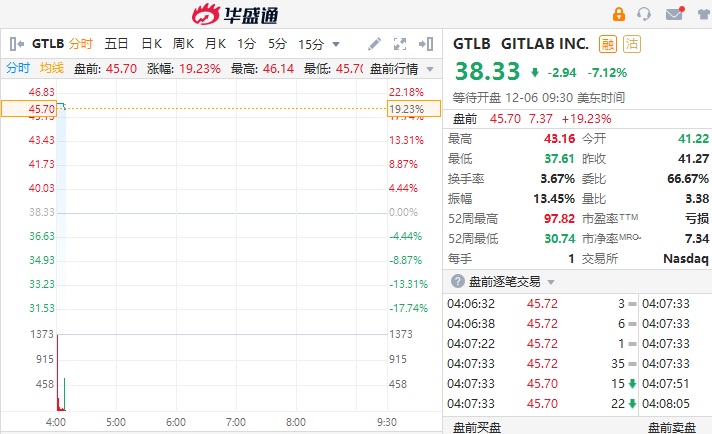
Task: Click the skin theme shirt icon
Action: click(x=699, y=14)
